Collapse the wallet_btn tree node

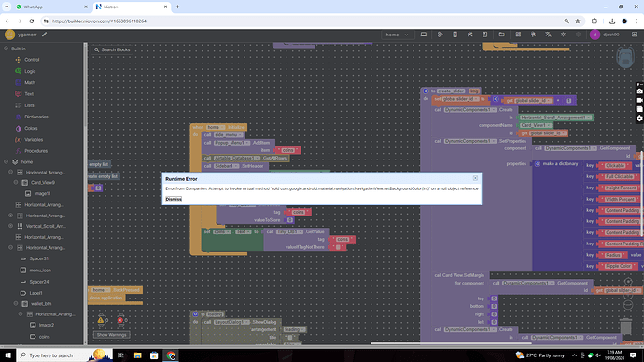tap(16, 304)
